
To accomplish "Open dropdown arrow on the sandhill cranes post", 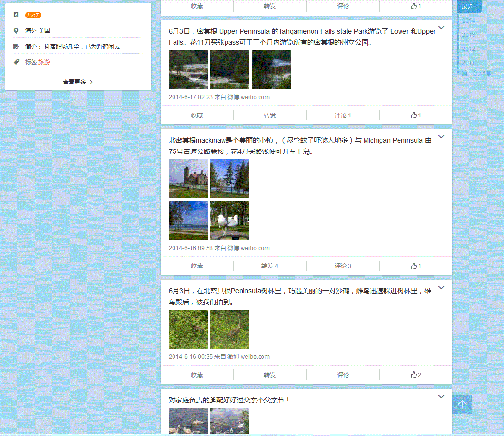I will (x=441, y=288).
